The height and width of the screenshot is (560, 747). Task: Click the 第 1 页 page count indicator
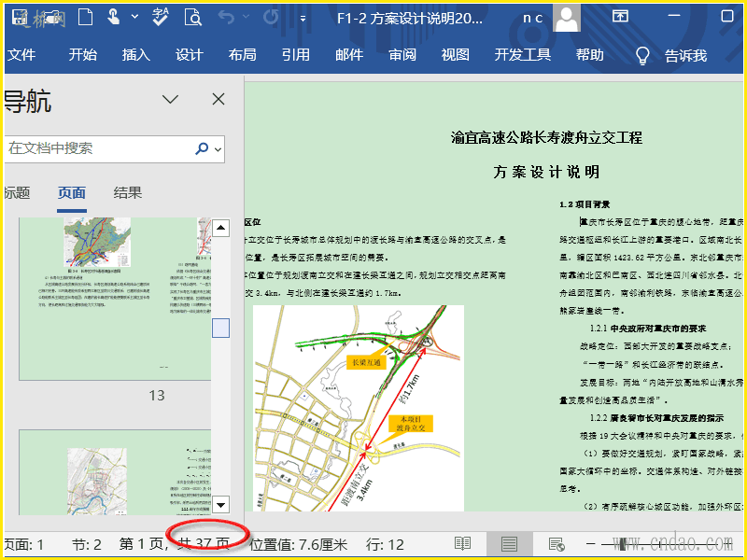(175, 544)
